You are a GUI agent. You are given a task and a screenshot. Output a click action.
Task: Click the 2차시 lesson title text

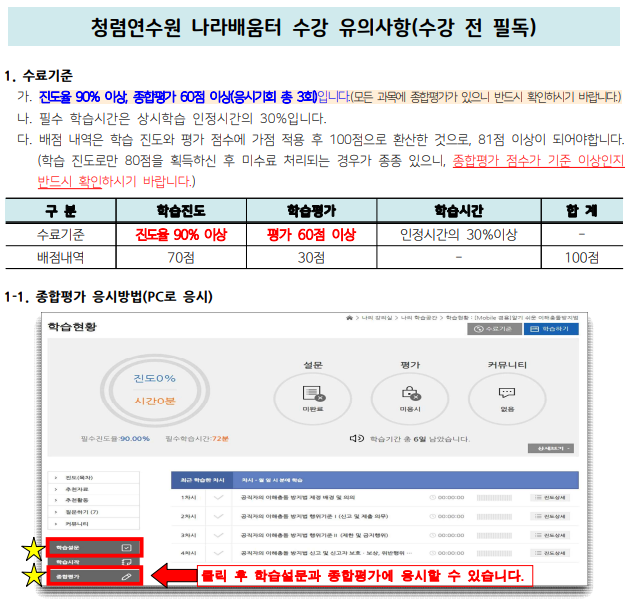click(x=314, y=516)
